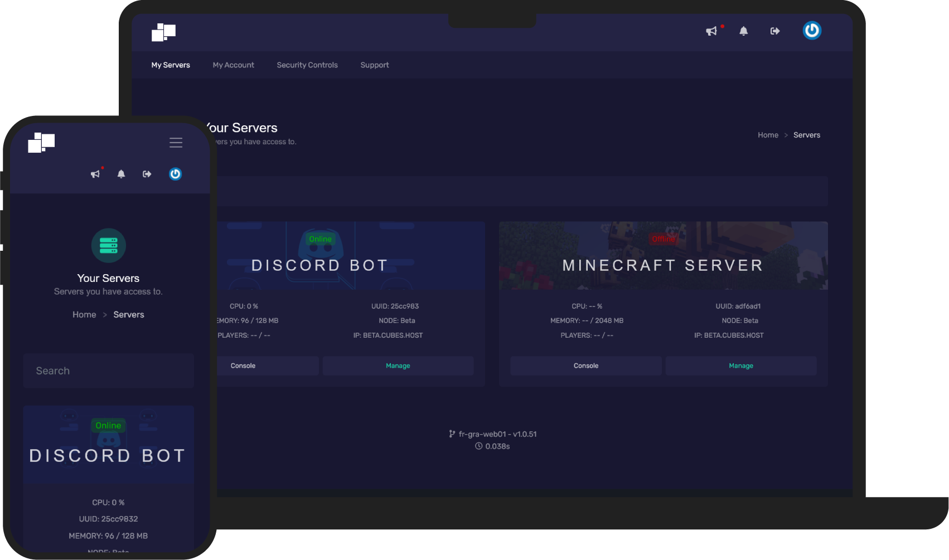Manage the Minecraft Server

[x=741, y=366]
